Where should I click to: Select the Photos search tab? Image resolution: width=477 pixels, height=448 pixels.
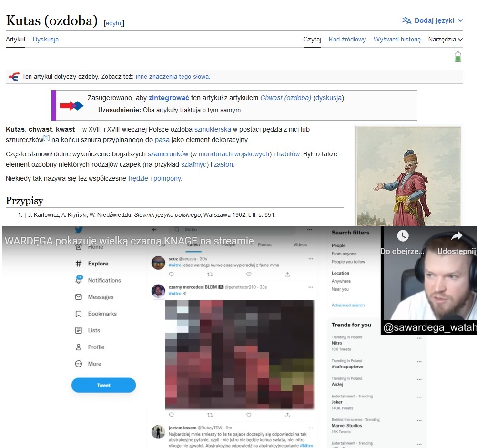point(264,244)
